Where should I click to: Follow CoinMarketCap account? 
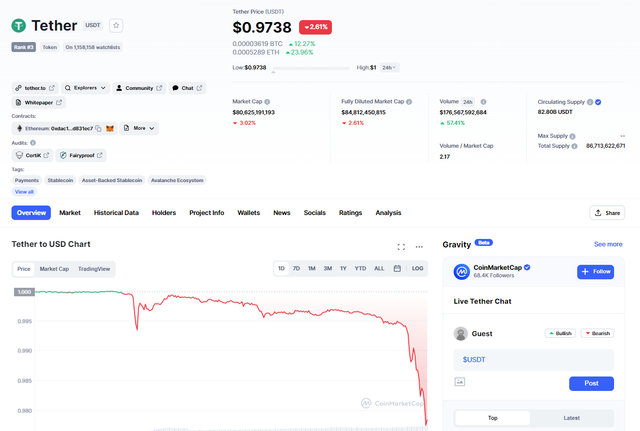(596, 272)
